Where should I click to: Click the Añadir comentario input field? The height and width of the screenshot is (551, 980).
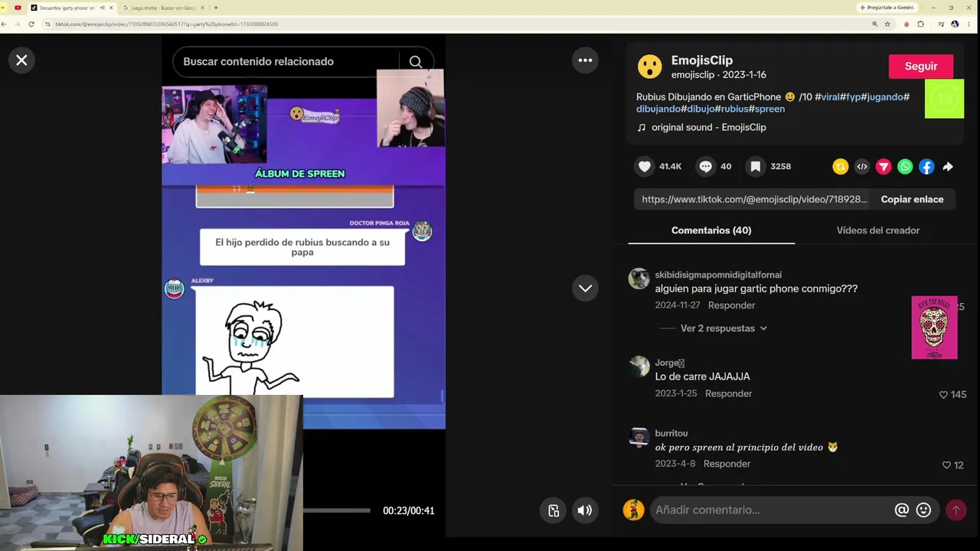[x=769, y=510]
